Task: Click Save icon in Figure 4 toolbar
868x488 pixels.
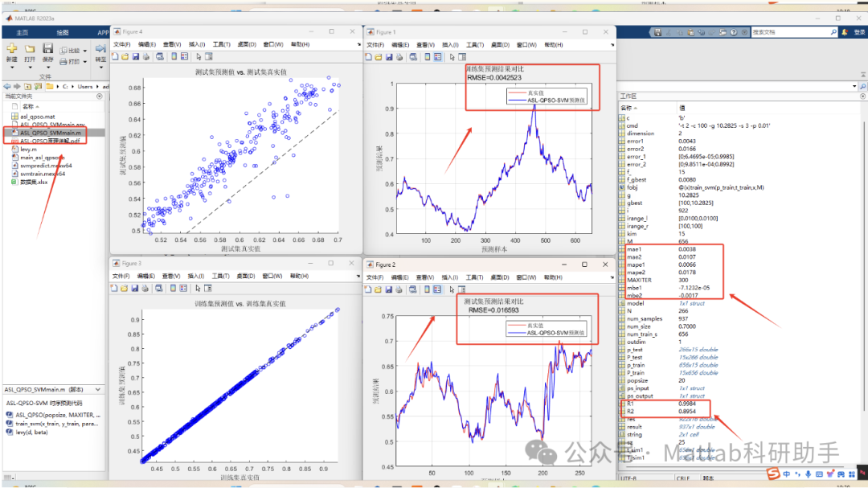Action: (x=136, y=56)
